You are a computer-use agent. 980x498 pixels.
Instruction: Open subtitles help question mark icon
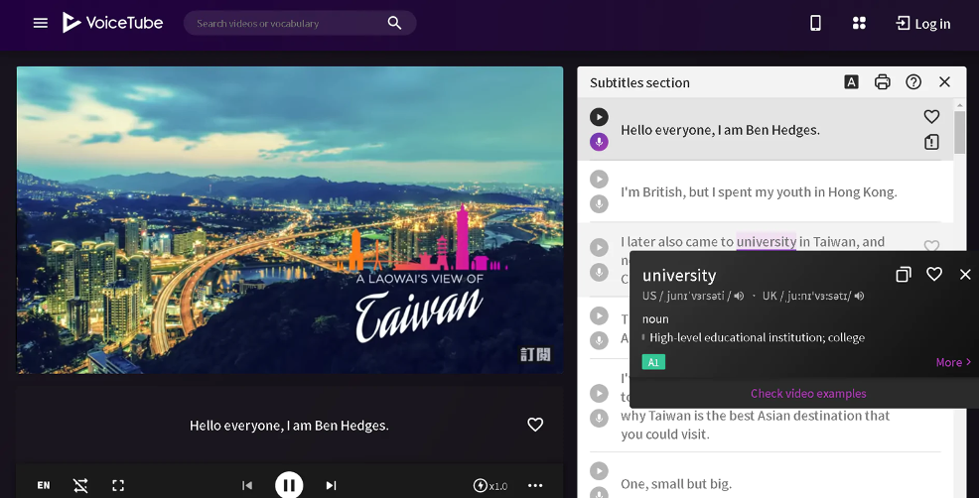913,81
